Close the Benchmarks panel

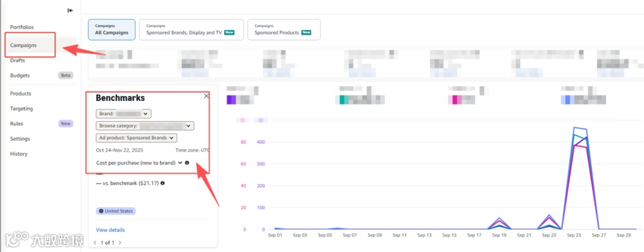(x=206, y=96)
